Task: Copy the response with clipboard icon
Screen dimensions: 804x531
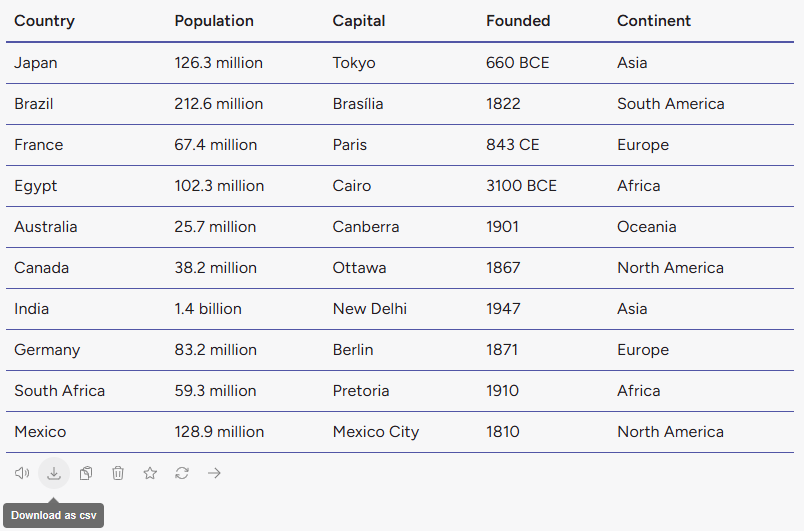Action: tap(86, 473)
